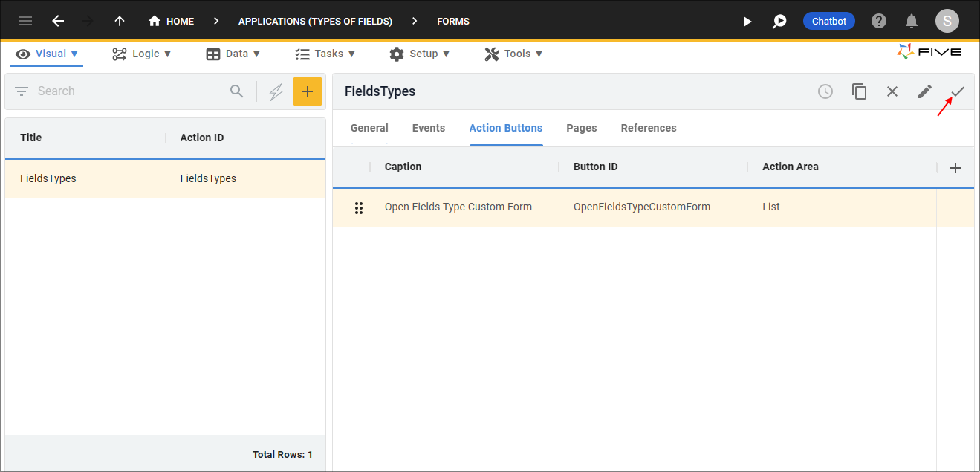
Task: Expand the Visual menu dropdown
Action: coord(48,54)
